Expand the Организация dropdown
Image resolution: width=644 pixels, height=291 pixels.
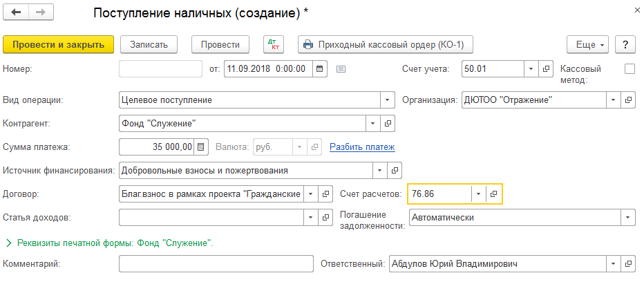(x=613, y=100)
